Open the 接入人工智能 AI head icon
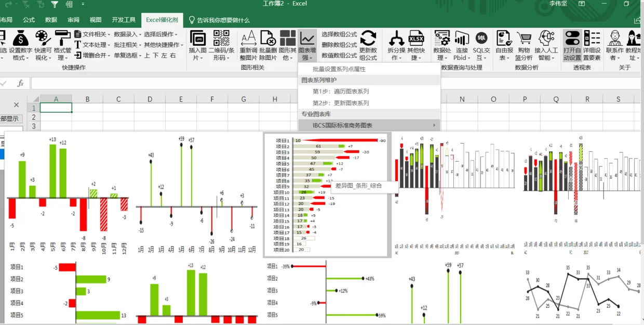 point(546,45)
